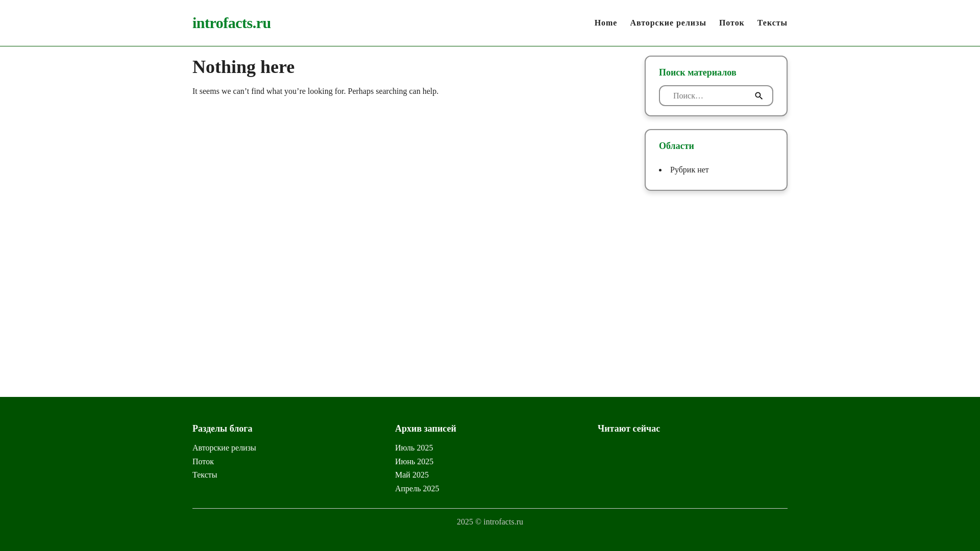Click the Области widget title
Screen dimensions: 980x551
tap(676, 146)
